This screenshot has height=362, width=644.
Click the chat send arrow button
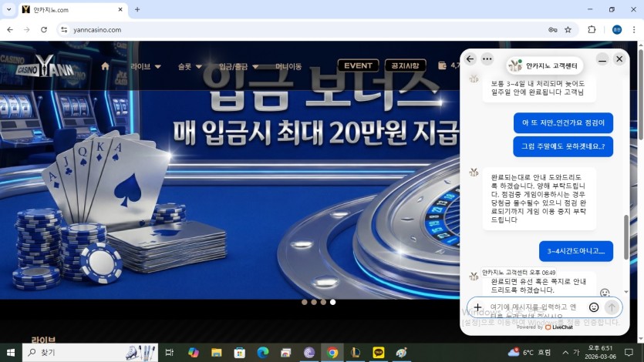612,307
